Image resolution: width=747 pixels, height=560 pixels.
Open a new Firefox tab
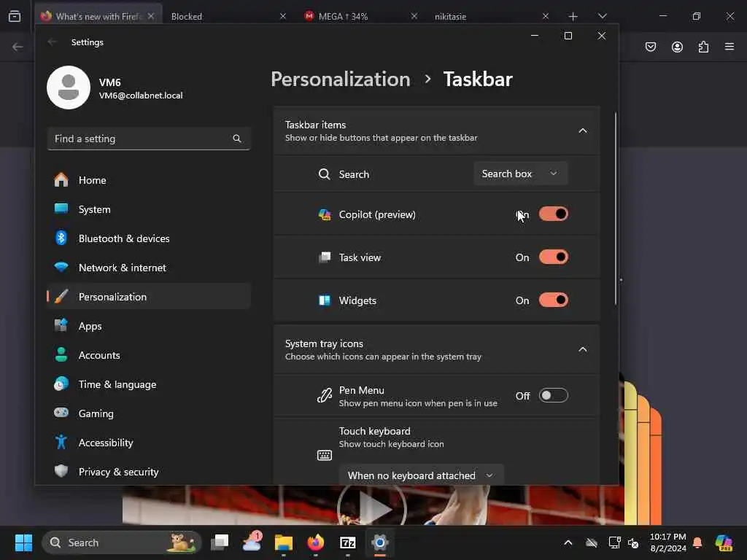(573, 16)
